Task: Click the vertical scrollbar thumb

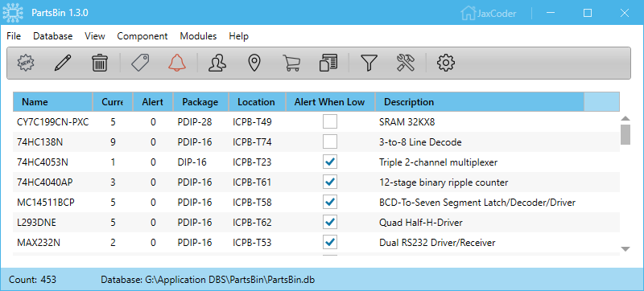Action: click(625, 134)
